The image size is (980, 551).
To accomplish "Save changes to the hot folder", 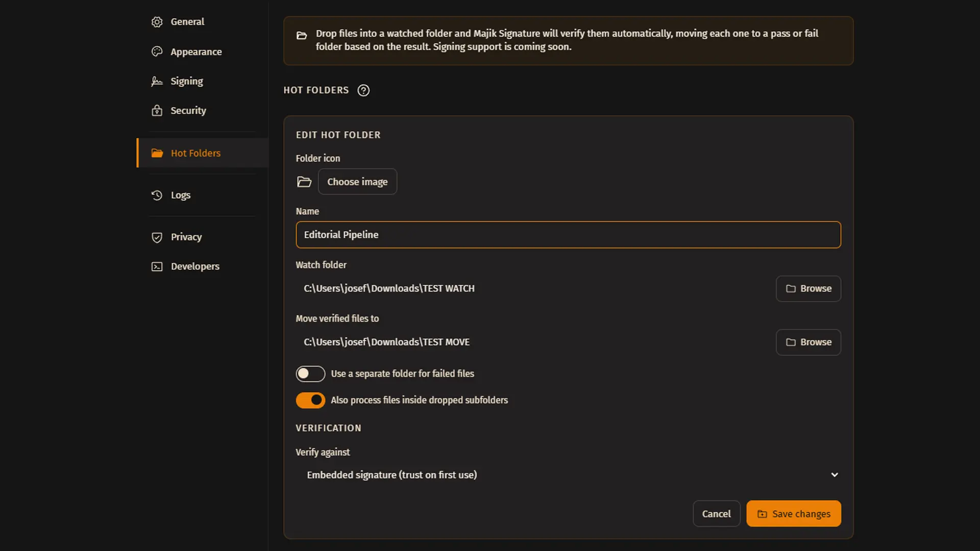I will click(794, 514).
